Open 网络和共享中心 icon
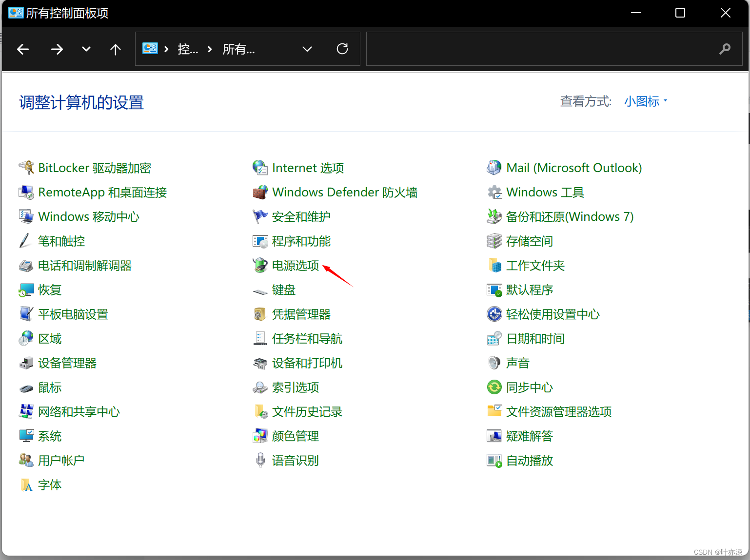750x560 pixels. (26, 411)
